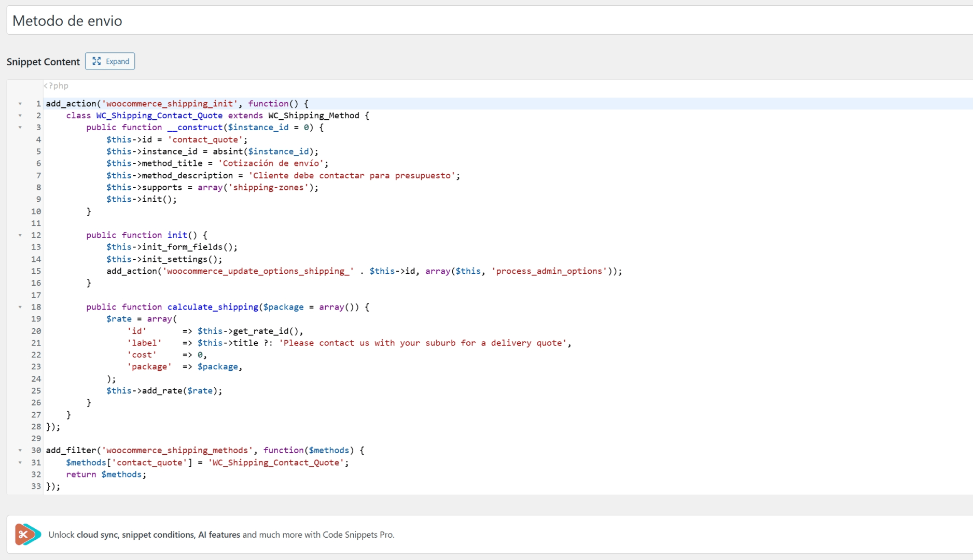Select line number 28 in the gutter

[36, 427]
